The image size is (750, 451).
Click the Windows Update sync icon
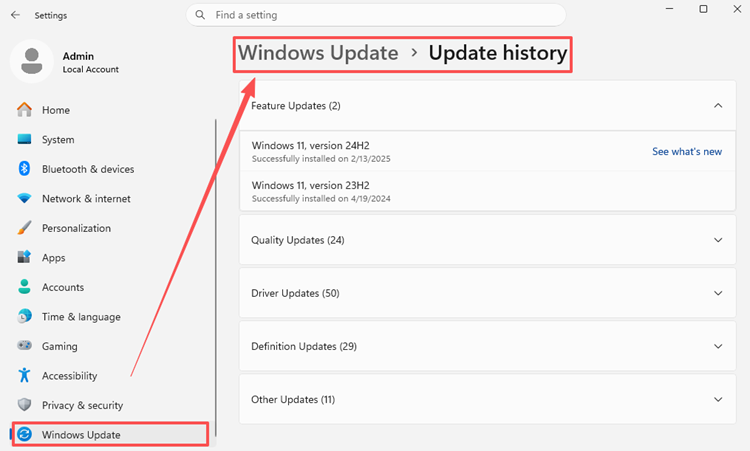[x=24, y=434]
